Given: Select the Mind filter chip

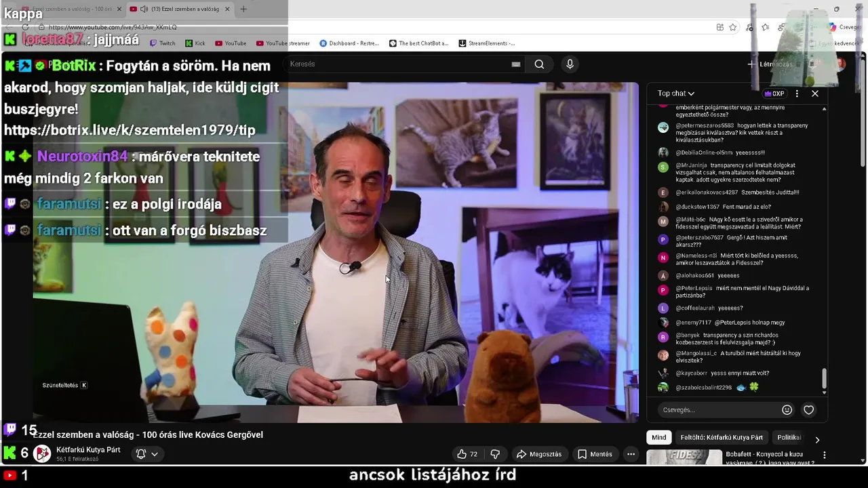Looking at the screenshot, I should tap(658, 437).
